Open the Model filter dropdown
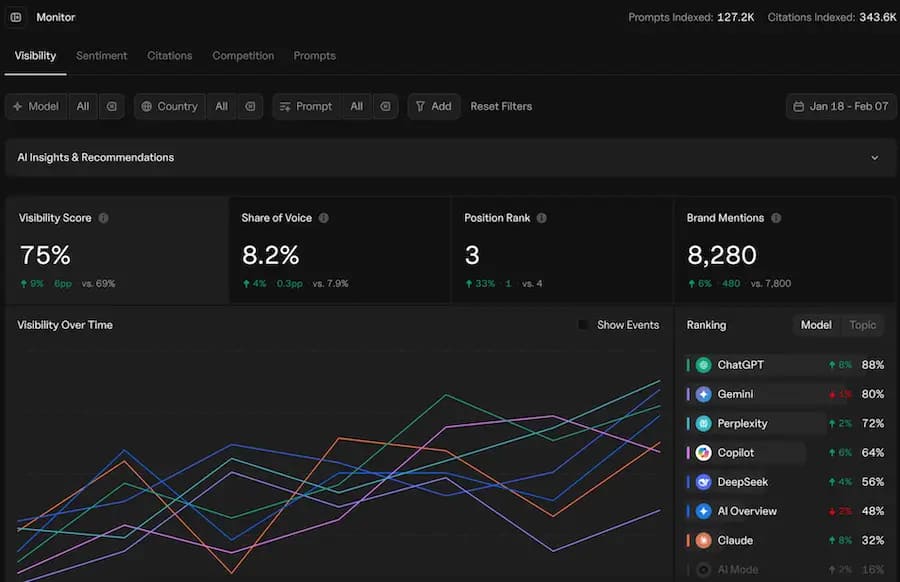The width and height of the screenshot is (900, 582). pyautogui.click(x=36, y=106)
